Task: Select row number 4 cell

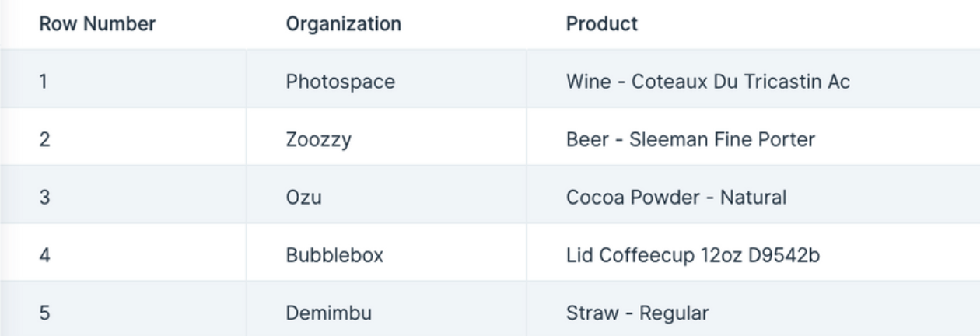Action: pos(123,252)
